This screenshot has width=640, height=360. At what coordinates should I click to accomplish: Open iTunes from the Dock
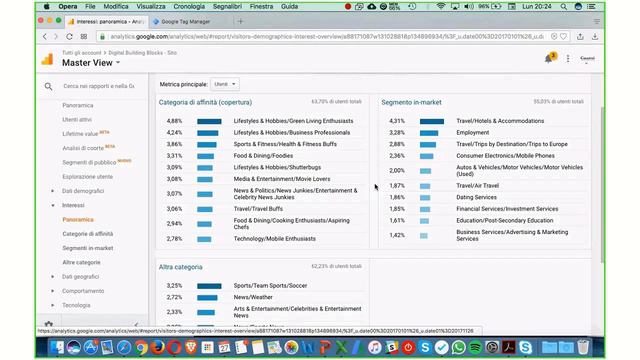[374, 347]
